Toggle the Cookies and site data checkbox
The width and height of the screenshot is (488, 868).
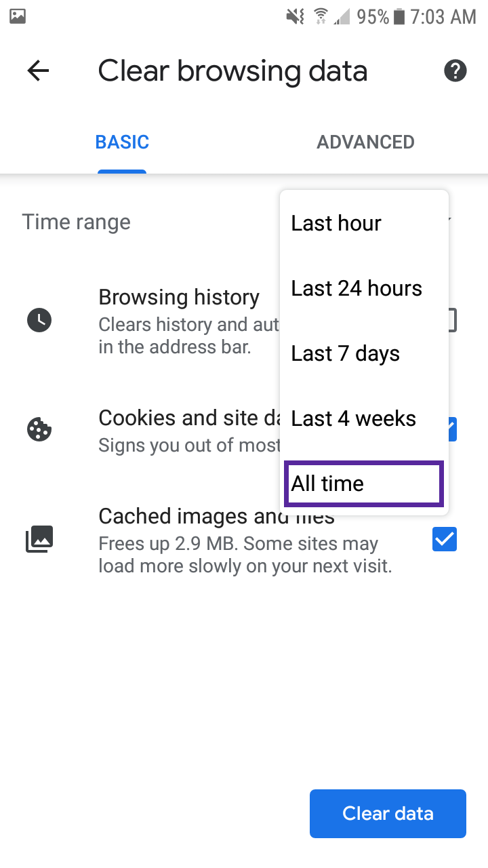coord(451,429)
